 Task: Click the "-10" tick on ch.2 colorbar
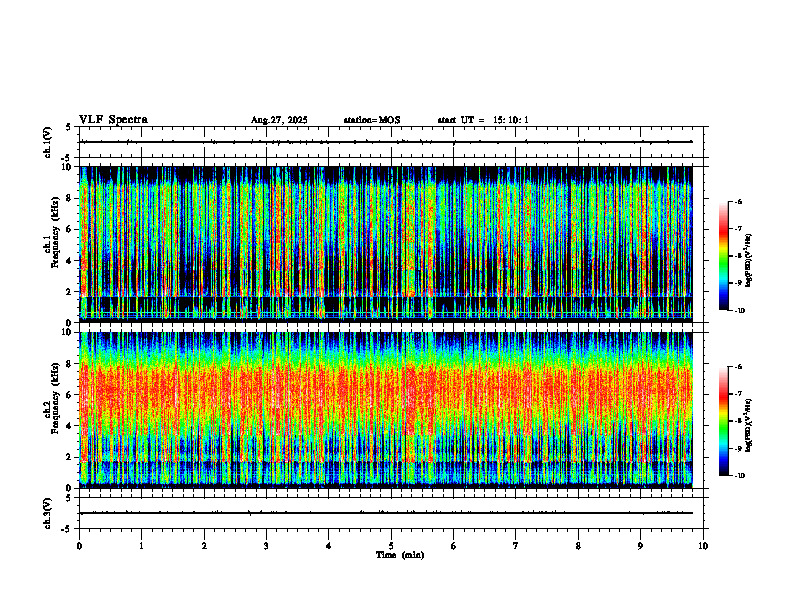(740, 476)
